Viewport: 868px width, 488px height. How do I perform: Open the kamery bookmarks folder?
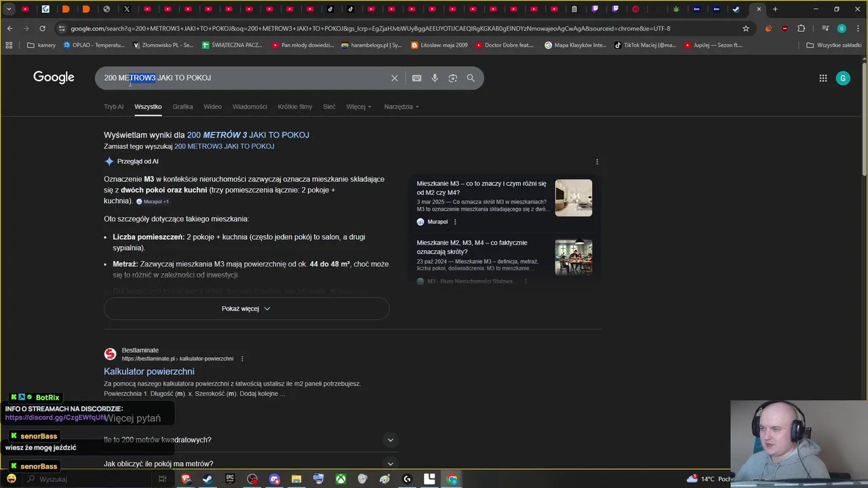[41, 45]
